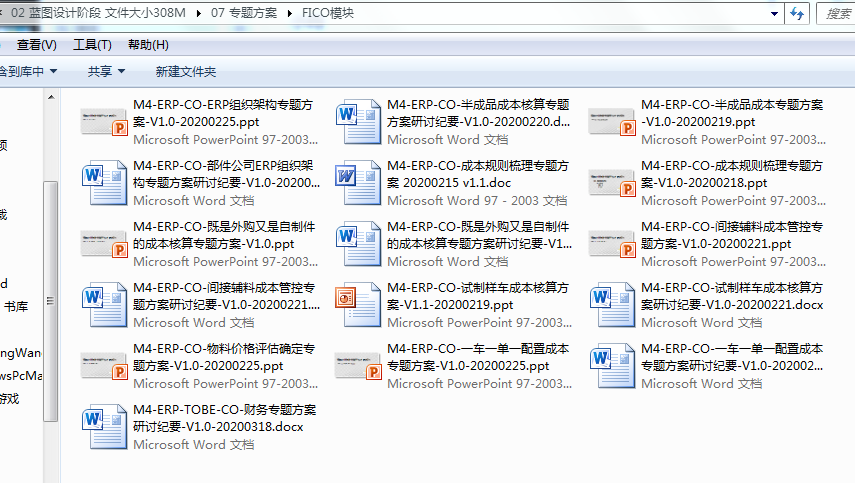Click the 物料价格评估确定专题方案 ppt icon

[x=105, y=366]
